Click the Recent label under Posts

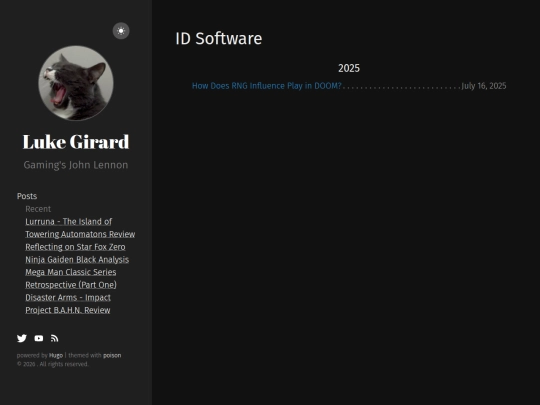38,209
